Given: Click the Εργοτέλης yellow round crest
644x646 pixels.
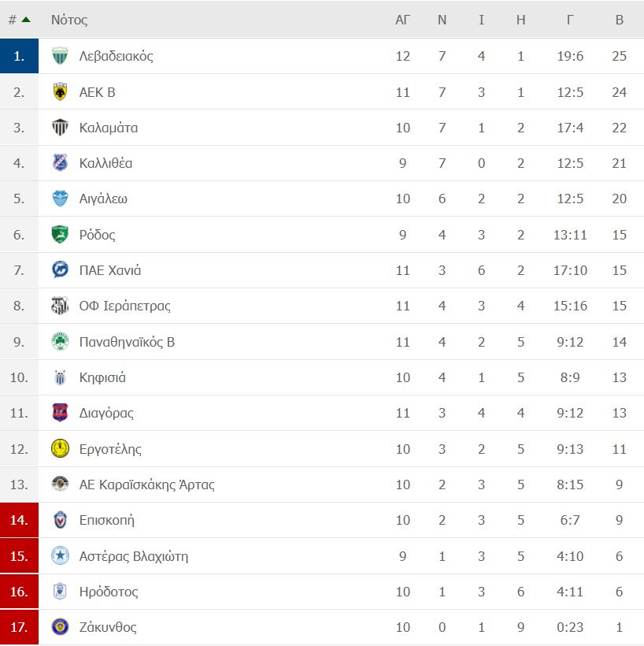Looking at the screenshot, I should [60, 449].
